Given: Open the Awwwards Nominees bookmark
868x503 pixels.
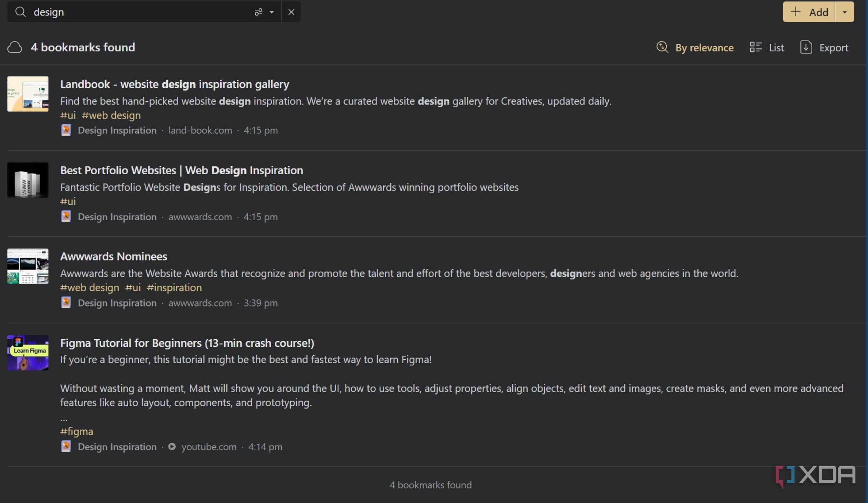Looking at the screenshot, I should [114, 257].
